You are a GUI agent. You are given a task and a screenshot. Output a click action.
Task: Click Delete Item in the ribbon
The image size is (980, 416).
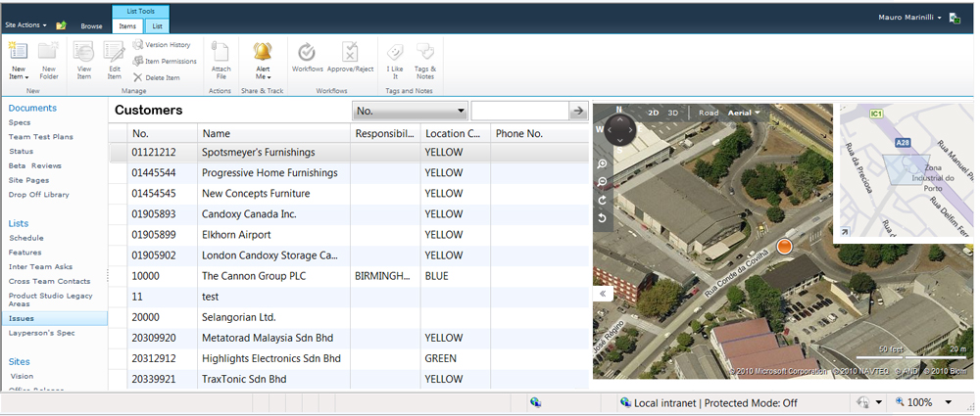[157, 77]
